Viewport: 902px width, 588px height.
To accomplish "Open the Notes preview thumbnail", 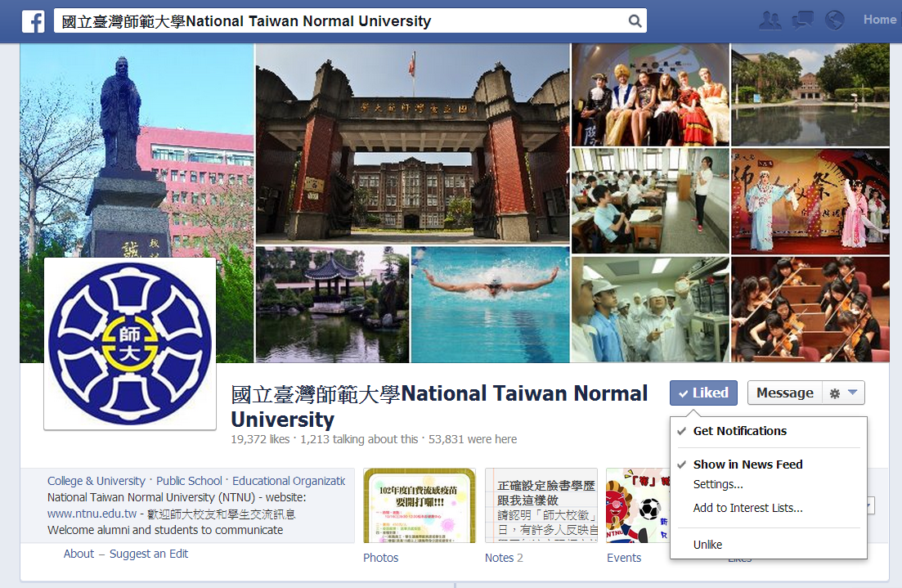I will 541,505.
